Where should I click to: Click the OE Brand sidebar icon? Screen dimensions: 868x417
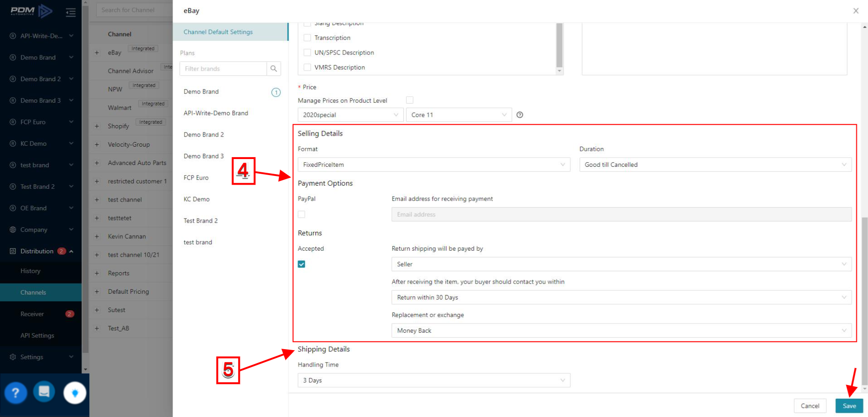tap(13, 208)
